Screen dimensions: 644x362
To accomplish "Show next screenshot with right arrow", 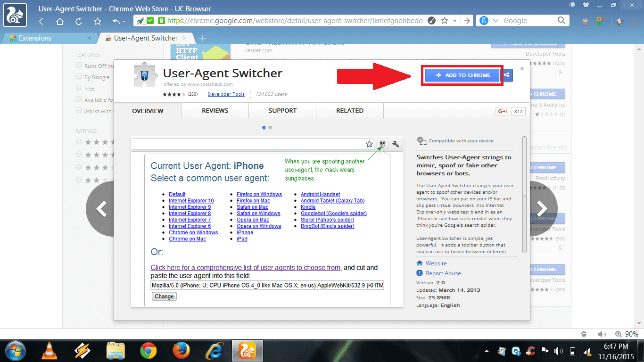I will [543, 209].
